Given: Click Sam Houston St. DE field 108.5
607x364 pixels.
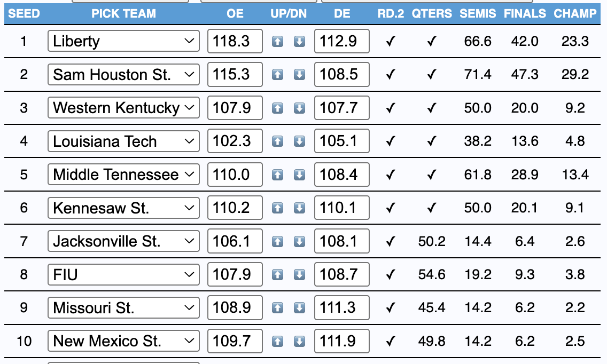Looking at the screenshot, I should pyautogui.click(x=342, y=75).
